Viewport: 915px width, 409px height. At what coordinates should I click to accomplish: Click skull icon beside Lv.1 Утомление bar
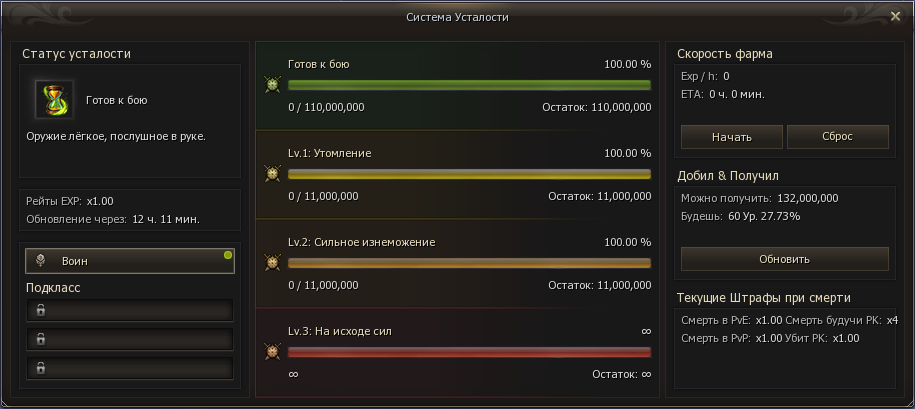click(x=272, y=174)
